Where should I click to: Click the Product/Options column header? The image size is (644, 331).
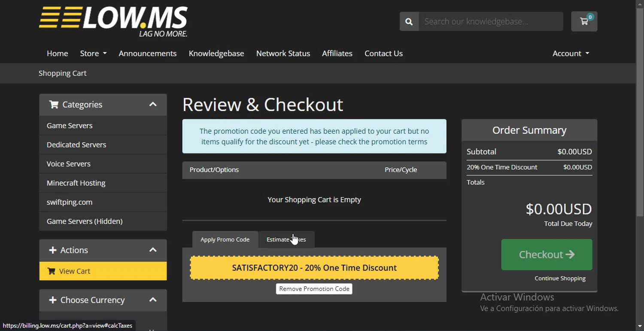pyautogui.click(x=214, y=170)
